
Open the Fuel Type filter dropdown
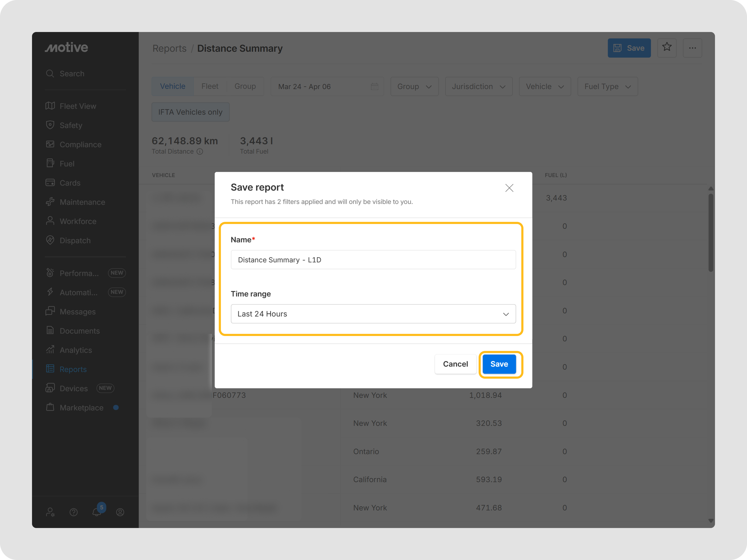[607, 87]
